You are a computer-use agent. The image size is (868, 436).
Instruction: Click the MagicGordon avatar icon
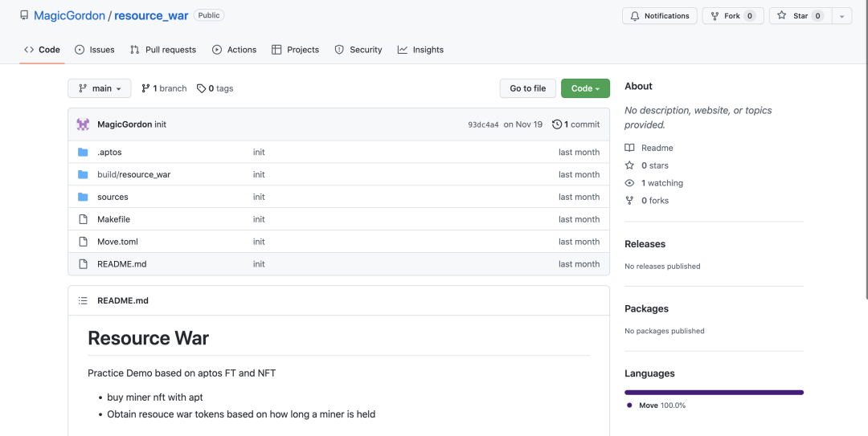point(83,124)
